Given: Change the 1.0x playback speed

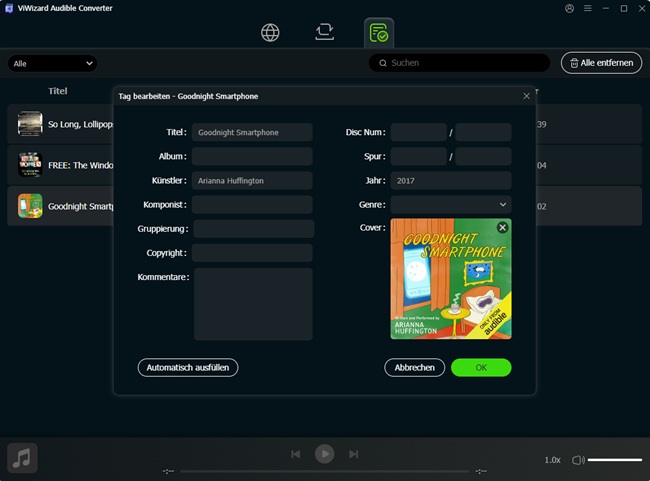Looking at the screenshot, I should pos(552,460).
